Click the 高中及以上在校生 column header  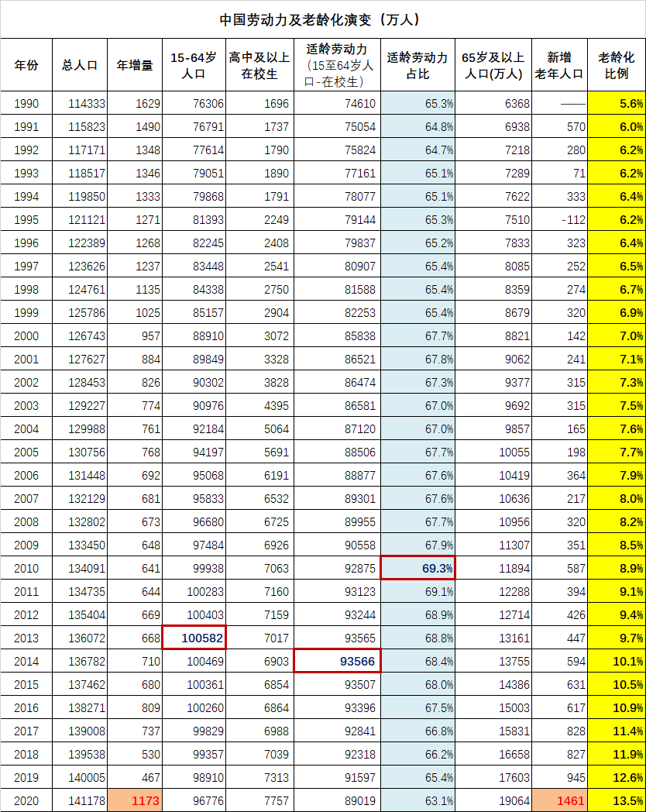(259, 65)
